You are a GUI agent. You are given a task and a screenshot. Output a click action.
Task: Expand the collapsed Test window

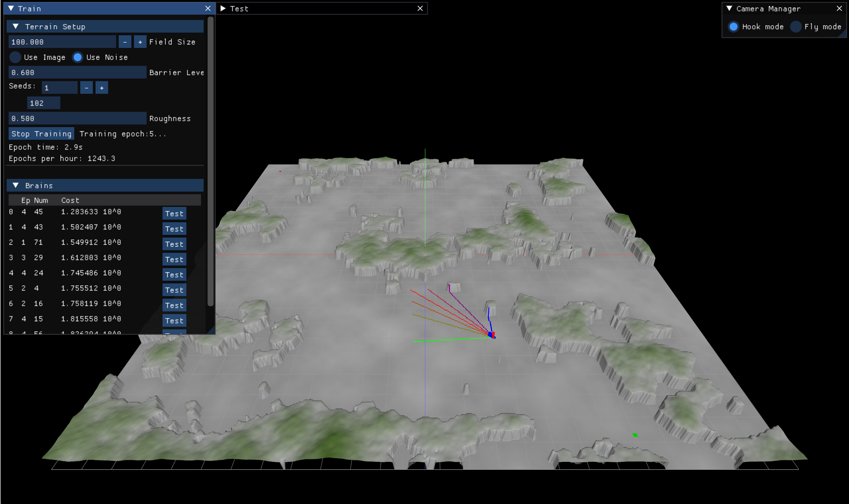(223, 9)
